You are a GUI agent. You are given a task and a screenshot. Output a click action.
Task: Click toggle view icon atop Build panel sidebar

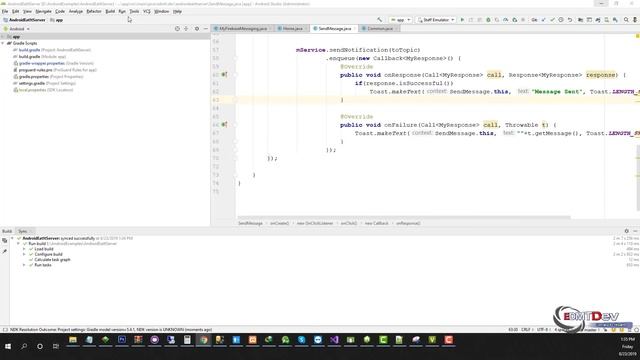(4, 241)
